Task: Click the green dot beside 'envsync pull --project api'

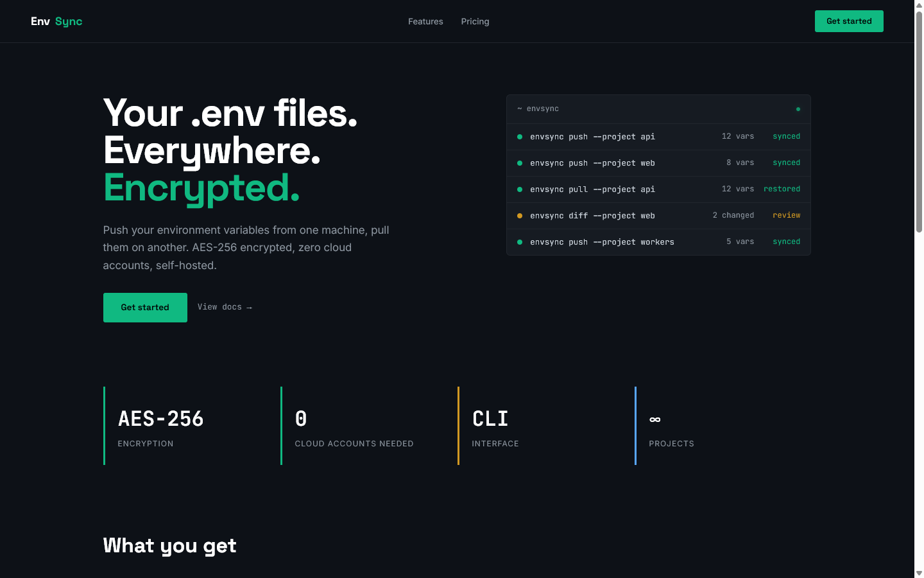Action: pyautogui.click(x=520, y=189)
